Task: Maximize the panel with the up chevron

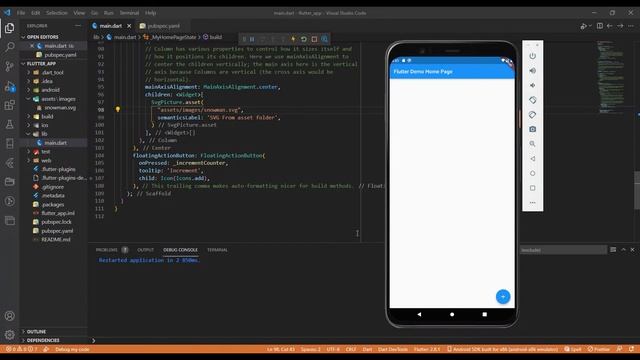Action: (623, 250)
